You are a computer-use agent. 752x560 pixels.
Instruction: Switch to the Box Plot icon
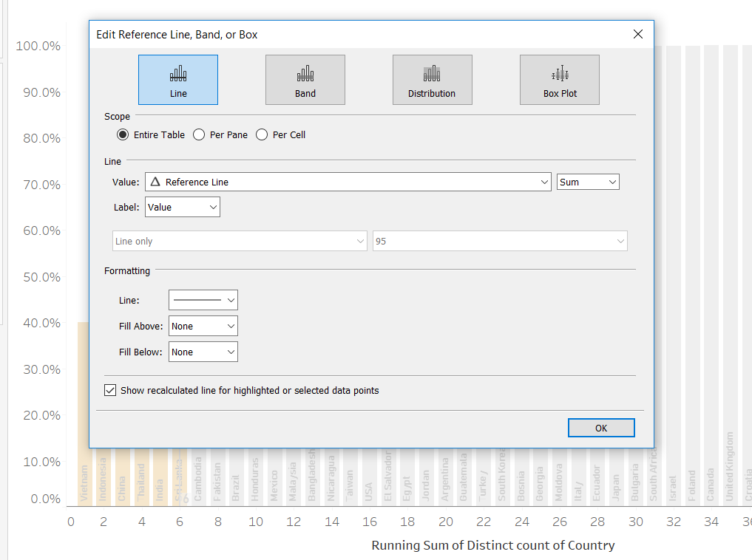click(560, 80)
